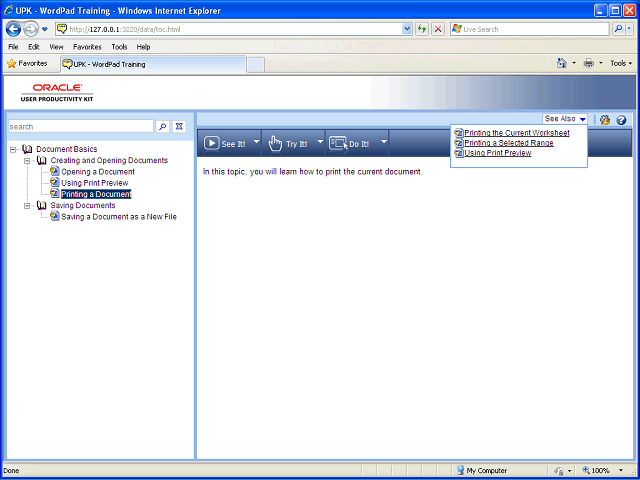Select Creating and Opening Documents item
The width and height of the screenshot is (640, 480).
tap(109, 160)
